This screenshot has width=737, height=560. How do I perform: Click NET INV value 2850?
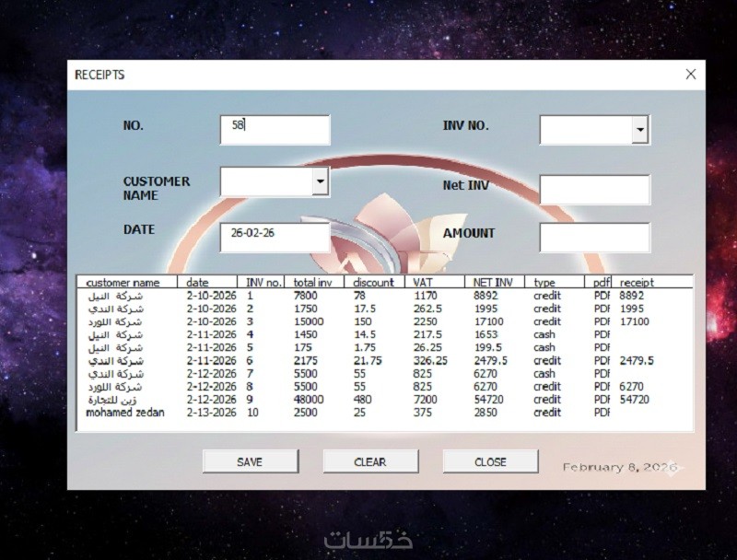click(486, 413)
